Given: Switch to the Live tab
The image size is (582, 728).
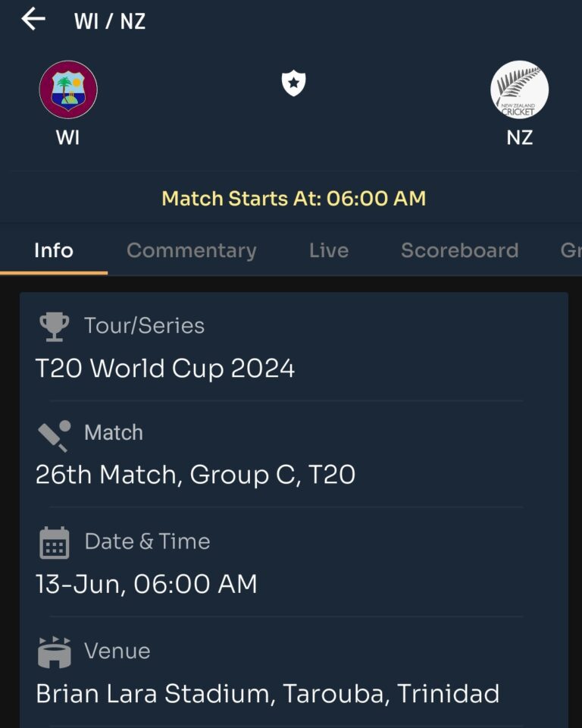Looking at the screenshot, I should [329, 251].
